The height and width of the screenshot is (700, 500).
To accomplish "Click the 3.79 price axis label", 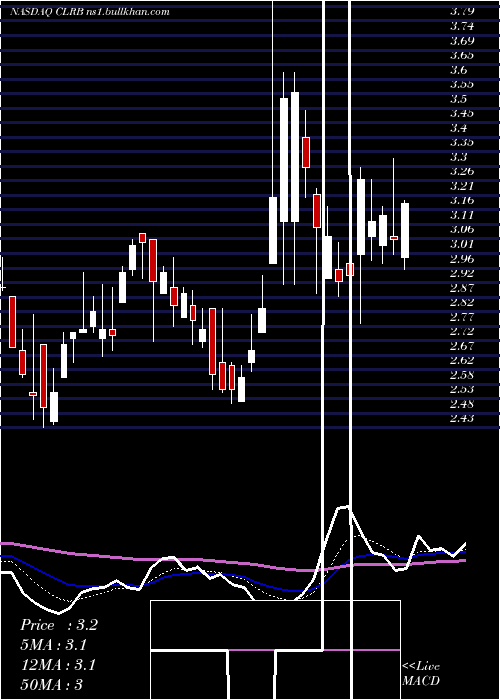I will pos(462,11).
